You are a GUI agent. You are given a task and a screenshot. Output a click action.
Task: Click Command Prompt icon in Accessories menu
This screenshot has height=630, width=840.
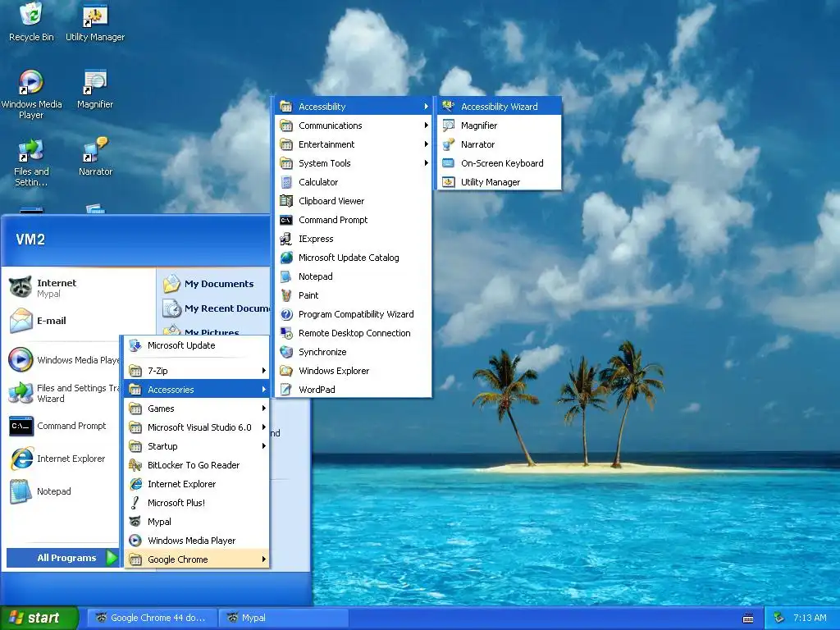(x=286, y=220)
